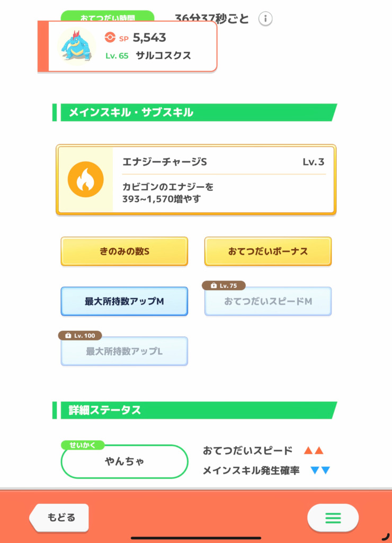
Task: Tap the メインスキル・サブスキル section header
Action: [x=195, y=112]
